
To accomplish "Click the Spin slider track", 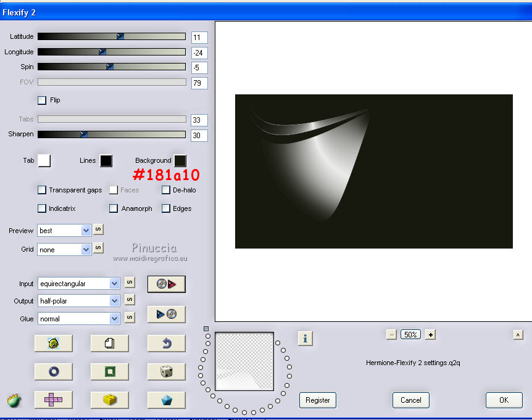I will (112, 67).
